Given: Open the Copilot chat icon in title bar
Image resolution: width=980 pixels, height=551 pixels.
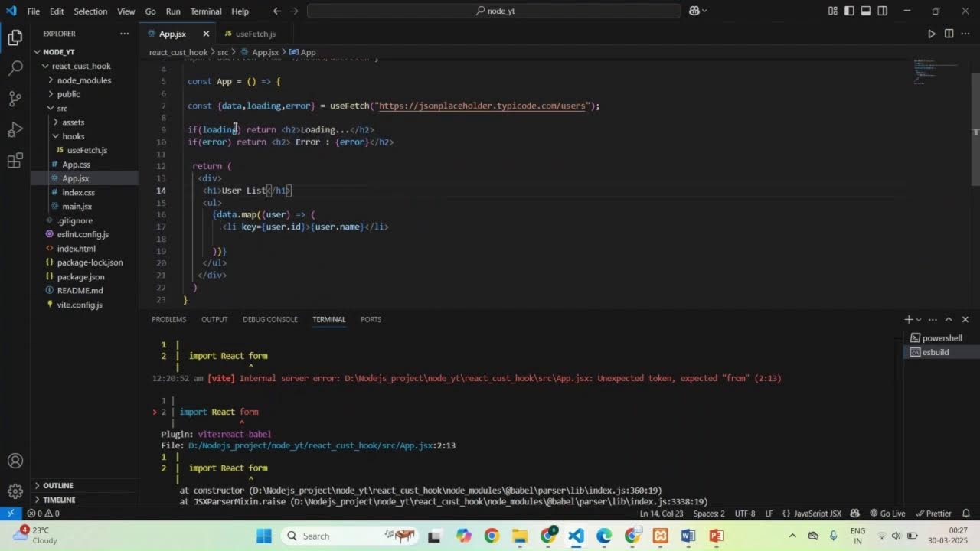Looking at the screenshot, I should click(x=694, y=11).
